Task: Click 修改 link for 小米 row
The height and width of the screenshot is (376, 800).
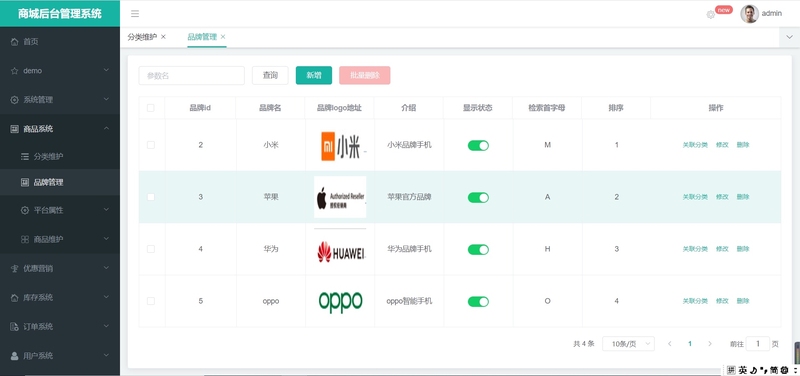Action: pos(722,145)
